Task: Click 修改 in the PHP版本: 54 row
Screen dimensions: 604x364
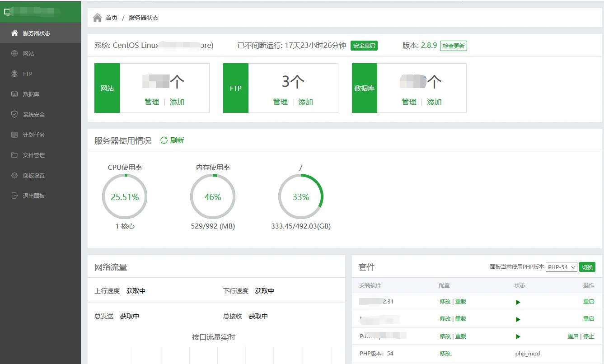Action: click(x=445, y=354)
